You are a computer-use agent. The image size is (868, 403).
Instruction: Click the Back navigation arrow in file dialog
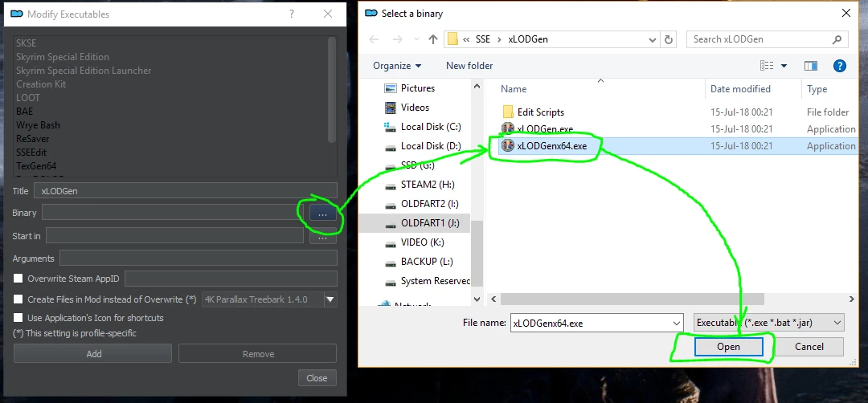tap(374, 40)
